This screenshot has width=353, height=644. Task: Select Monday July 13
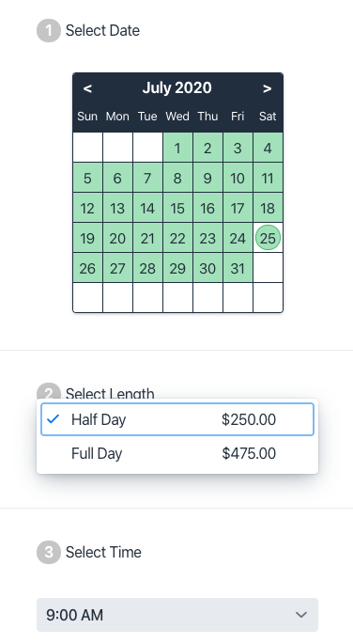[117, 208]
